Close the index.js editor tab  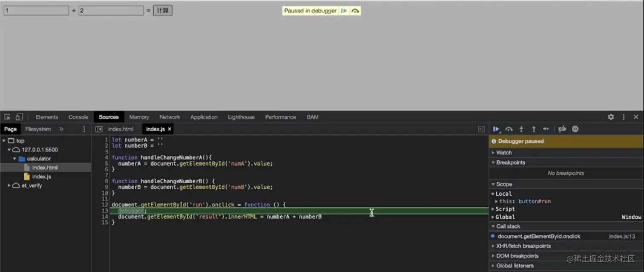click(170, 129)
